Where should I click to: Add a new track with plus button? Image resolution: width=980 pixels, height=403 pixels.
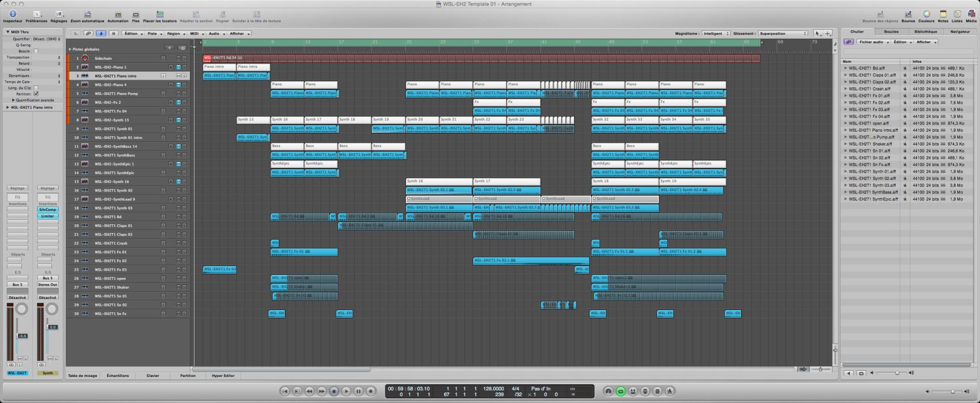point(169,48)
